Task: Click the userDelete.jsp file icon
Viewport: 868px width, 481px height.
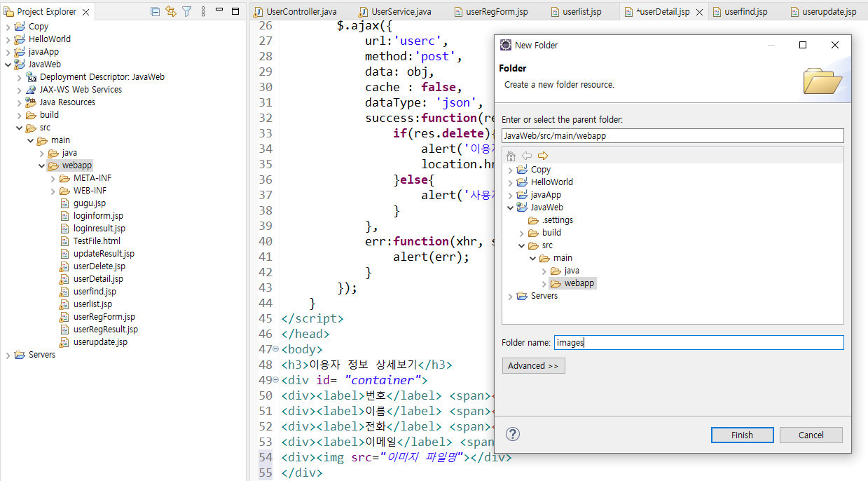Action: [65, 266]
